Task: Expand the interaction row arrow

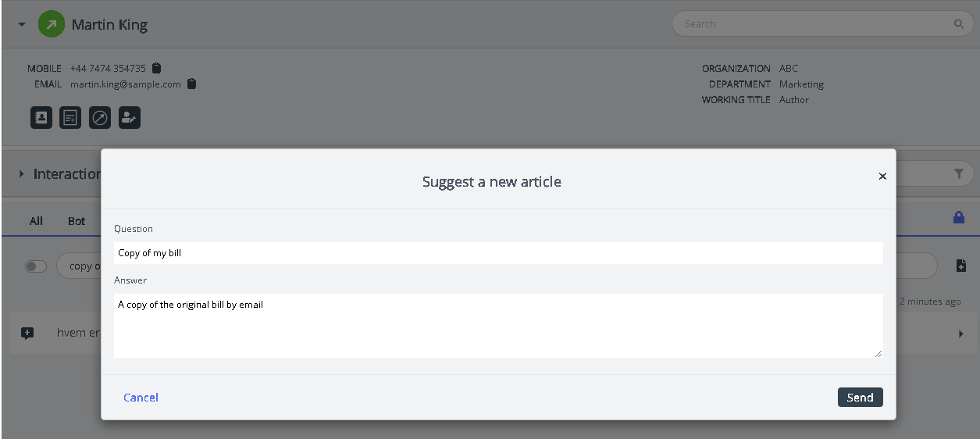Action: [960, 334]
